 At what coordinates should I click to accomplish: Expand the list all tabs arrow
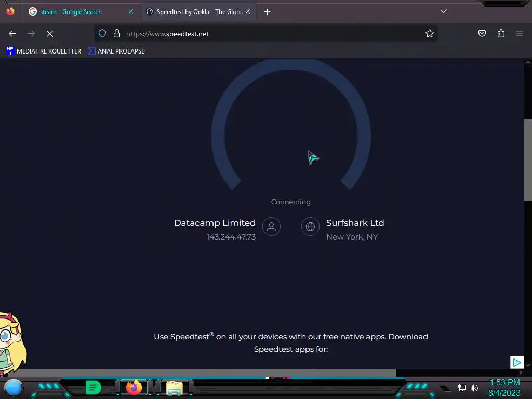444,11
